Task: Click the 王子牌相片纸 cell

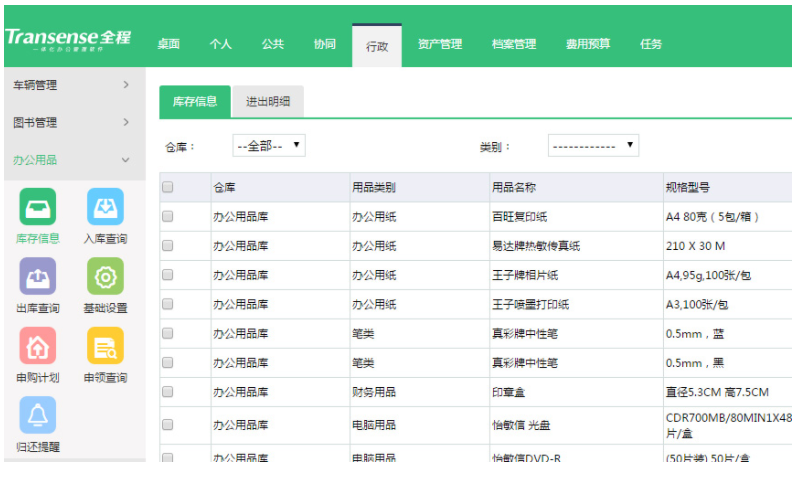Action: point(576,276)
